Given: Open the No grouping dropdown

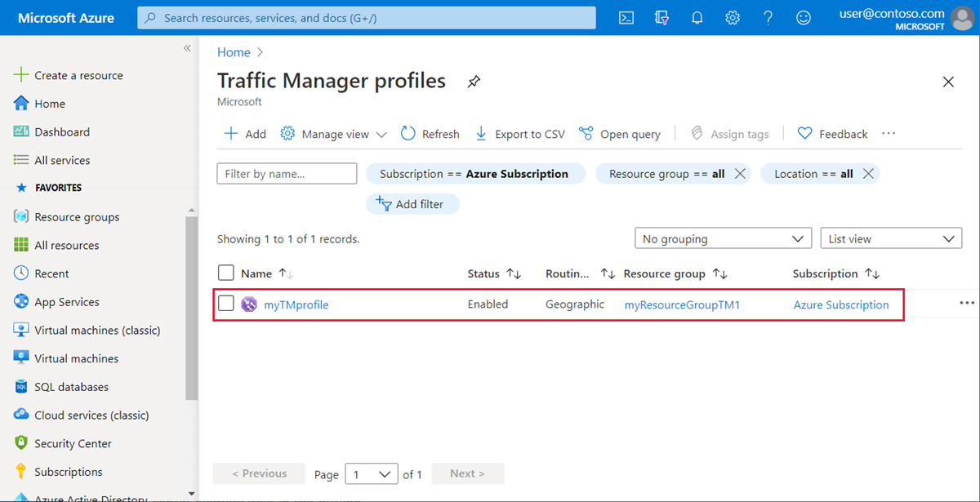Looking at the screenshot, I should [723, 238].
